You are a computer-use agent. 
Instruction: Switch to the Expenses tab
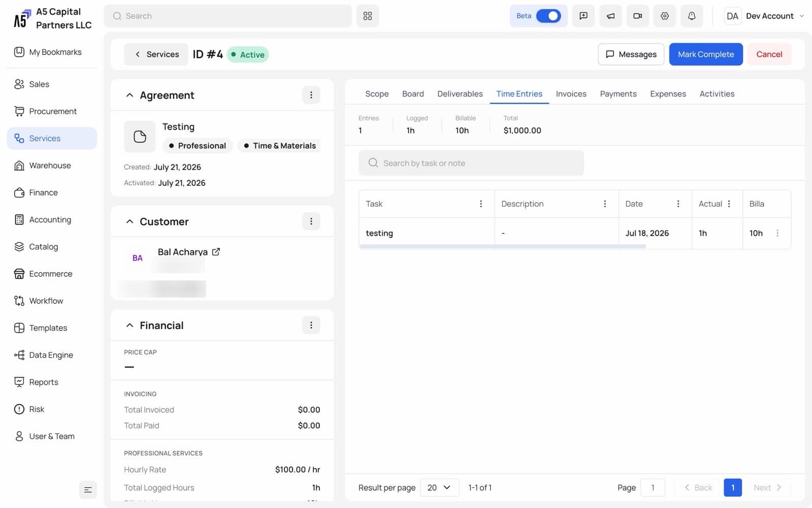[668, 94]
